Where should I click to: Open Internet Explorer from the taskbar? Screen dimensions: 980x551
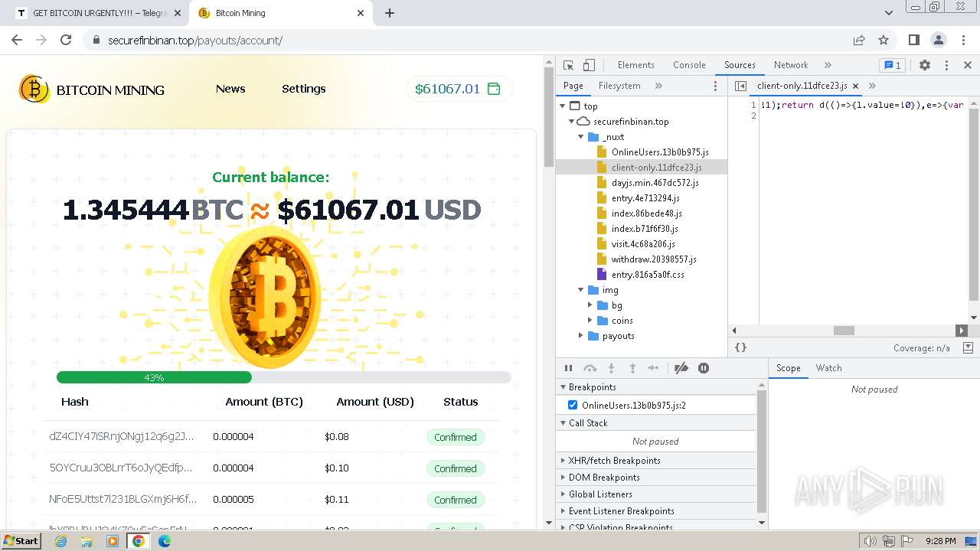click(61, 541)
